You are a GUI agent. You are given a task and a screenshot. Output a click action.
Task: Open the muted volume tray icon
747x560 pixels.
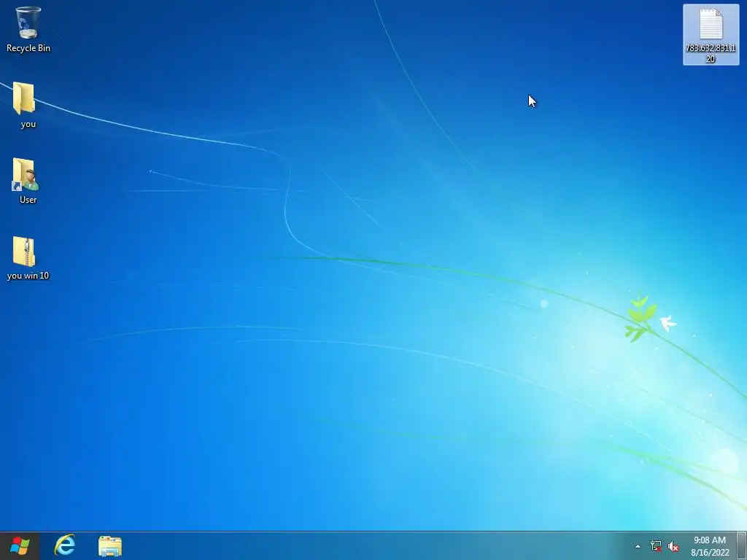click(x=673, y=546)
